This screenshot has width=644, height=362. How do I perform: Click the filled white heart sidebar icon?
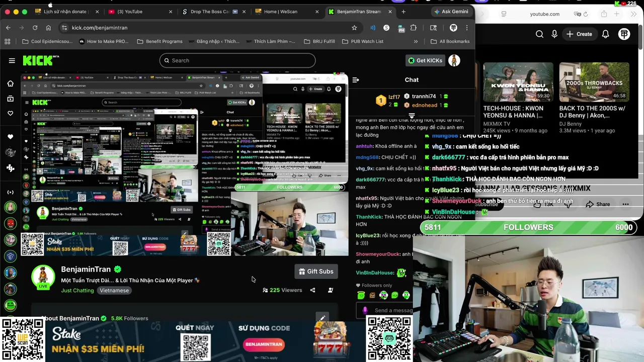coord(10,137)
